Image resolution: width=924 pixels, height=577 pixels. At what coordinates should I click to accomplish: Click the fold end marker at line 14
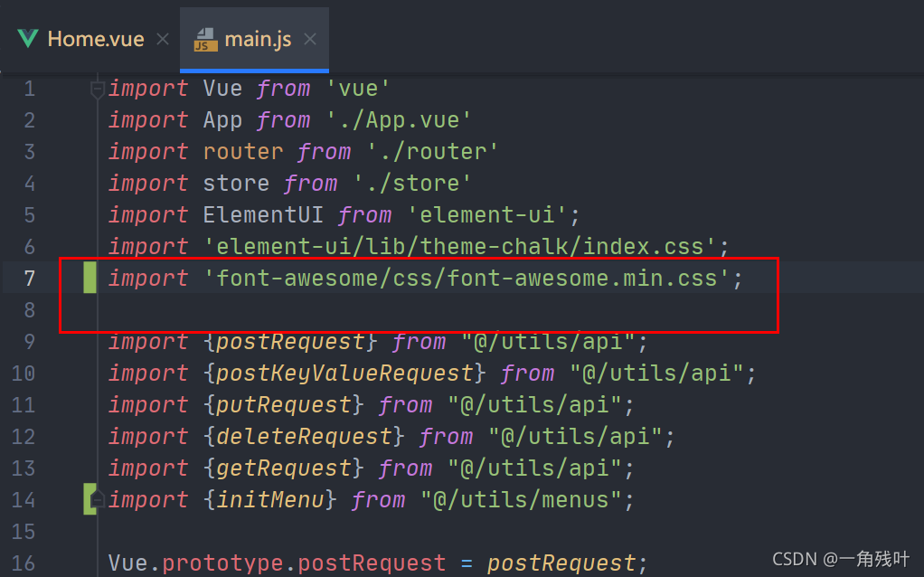(98, 500)
